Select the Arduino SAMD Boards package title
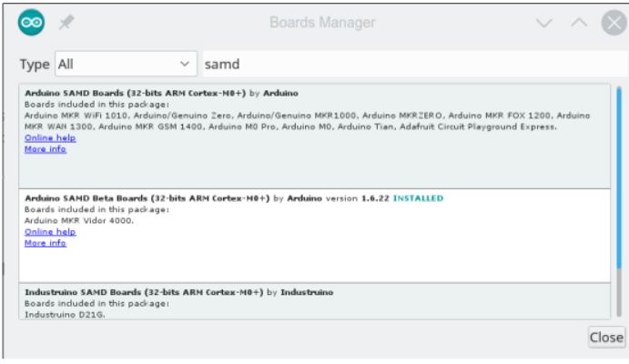The height and width of the screenshot is (364, 629). 136,93
